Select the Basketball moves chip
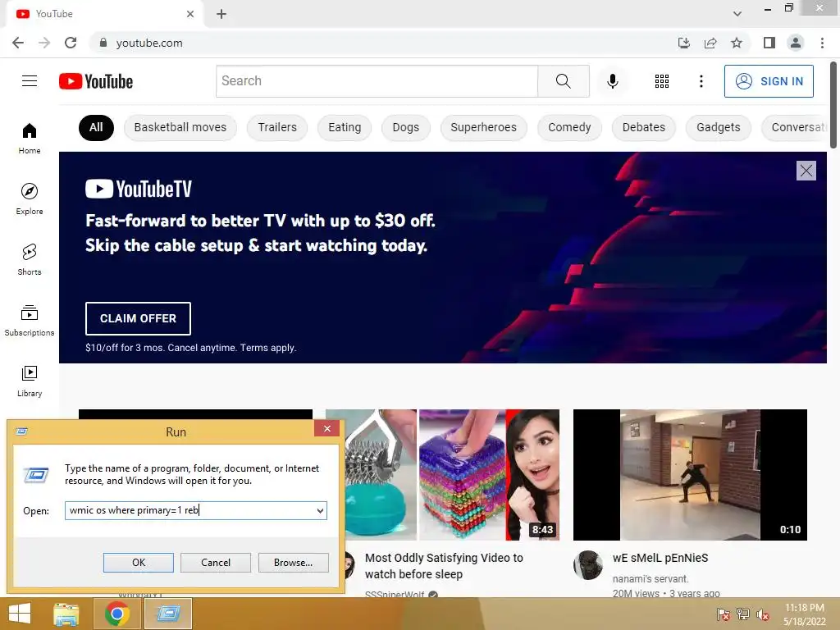 pyautogui.click(x=180, y=127)
